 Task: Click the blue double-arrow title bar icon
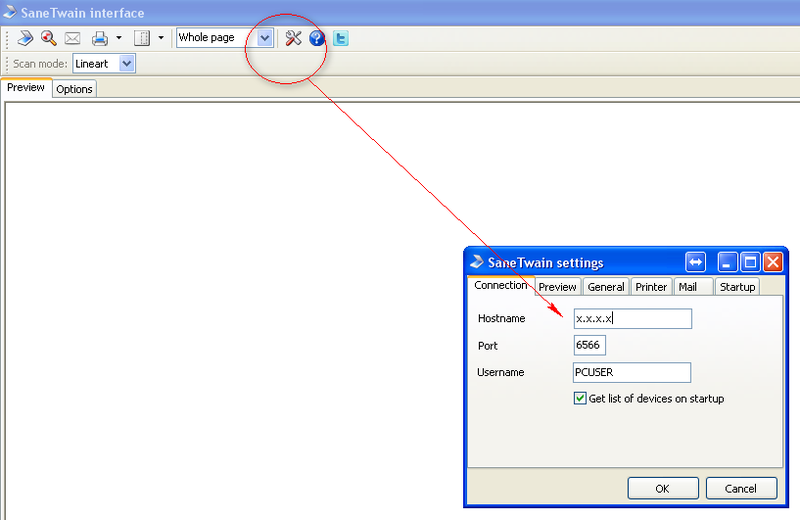pyautogui.click(x=696, y=262)
